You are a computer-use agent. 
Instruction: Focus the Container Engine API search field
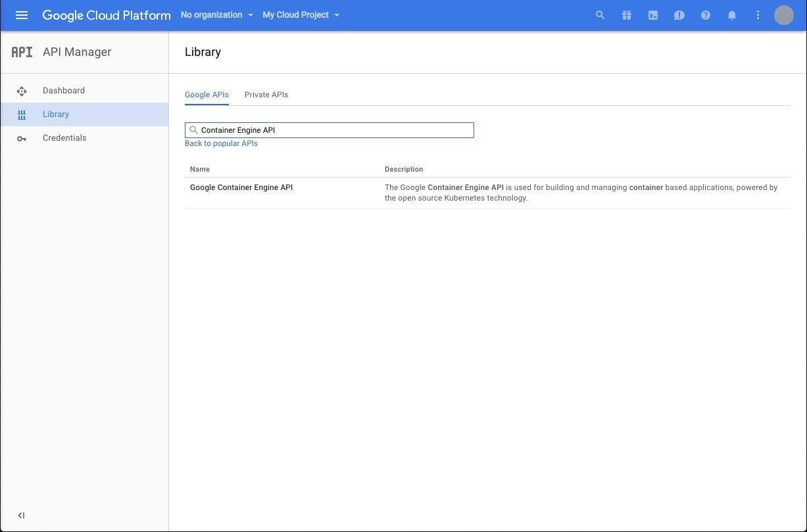(330, 130)
